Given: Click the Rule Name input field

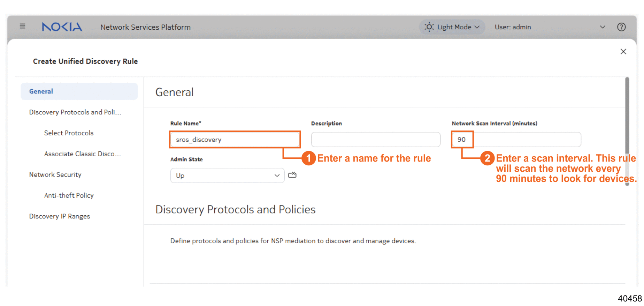Looking at the screenshot, I should pyautogui.click(x=235, y=140).
